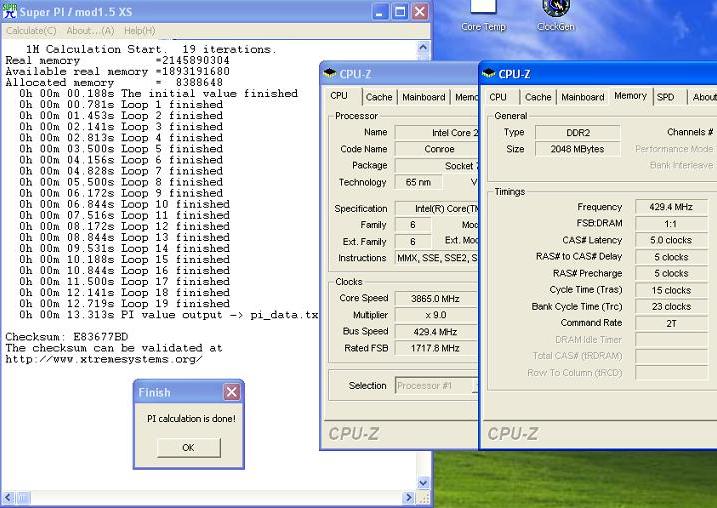
Task: Close the Finish dialog
Action: coord(231,392)
